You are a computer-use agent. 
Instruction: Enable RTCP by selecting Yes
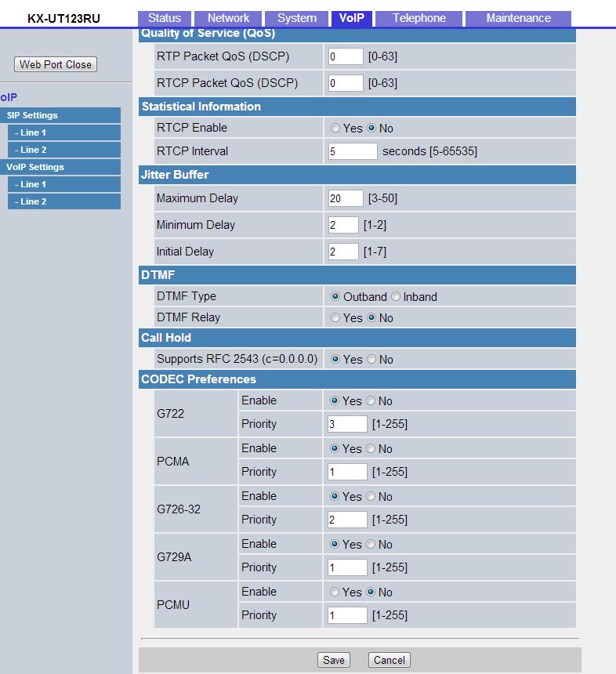335,129
